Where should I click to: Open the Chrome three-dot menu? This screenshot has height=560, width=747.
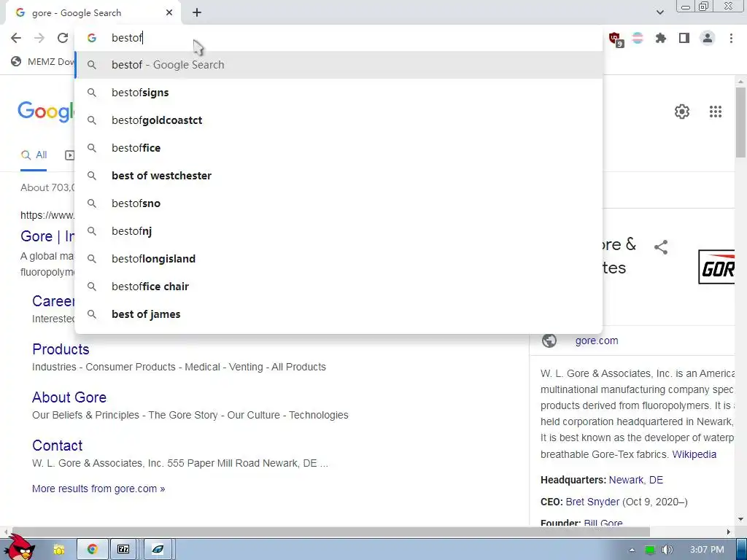click(731, 38)
